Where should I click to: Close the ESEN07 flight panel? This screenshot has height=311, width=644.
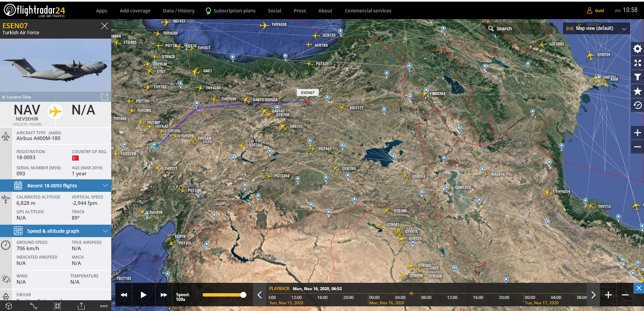pyautogui.click(x=105, y=26)
